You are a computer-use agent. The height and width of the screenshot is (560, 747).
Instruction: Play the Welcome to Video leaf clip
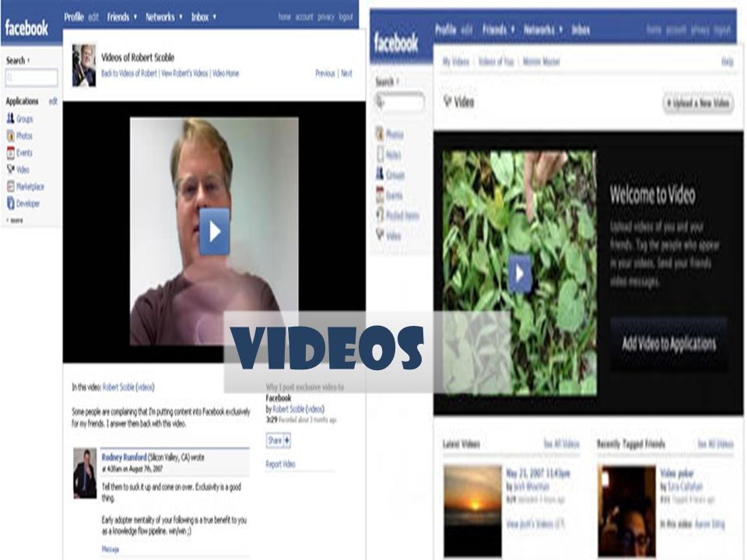click(x=520, y=273)
